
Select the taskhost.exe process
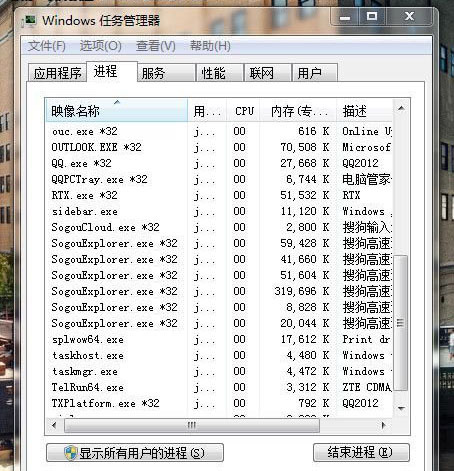[x=219, y=355]
